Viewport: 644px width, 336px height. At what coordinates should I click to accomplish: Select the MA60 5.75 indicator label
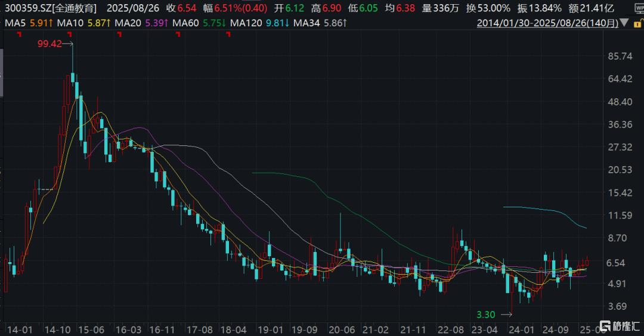pos(199,23)
